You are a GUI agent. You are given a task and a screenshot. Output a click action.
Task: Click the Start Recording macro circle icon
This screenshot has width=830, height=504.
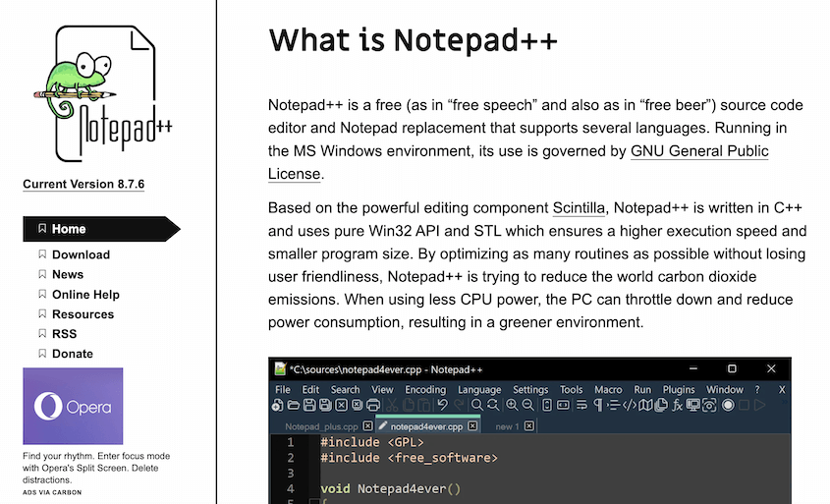coord(729,405)
